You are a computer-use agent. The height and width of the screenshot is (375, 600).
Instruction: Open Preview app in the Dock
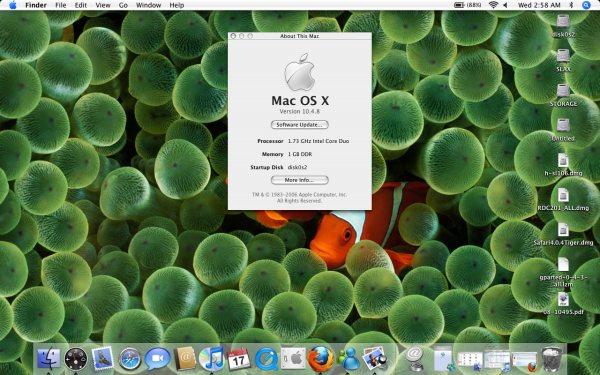click(375, 358)
